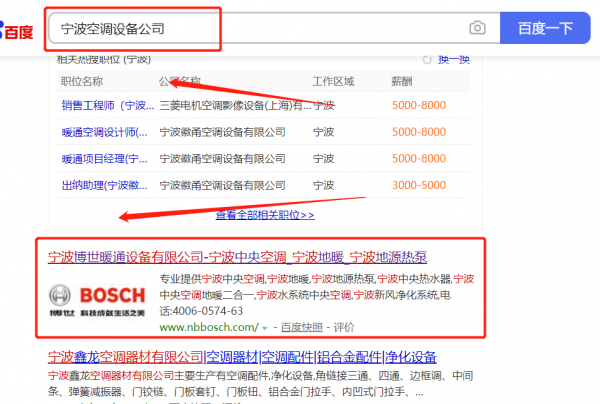Click the search box containing 宁波空调设备公司

coord(260,29)
